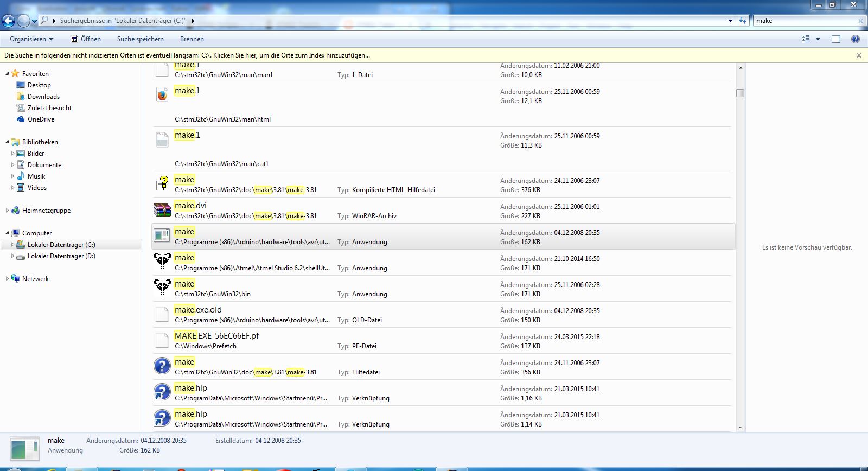Select the make.dvi file name
The width and height of the screenshot is (868, 471).
190,206
